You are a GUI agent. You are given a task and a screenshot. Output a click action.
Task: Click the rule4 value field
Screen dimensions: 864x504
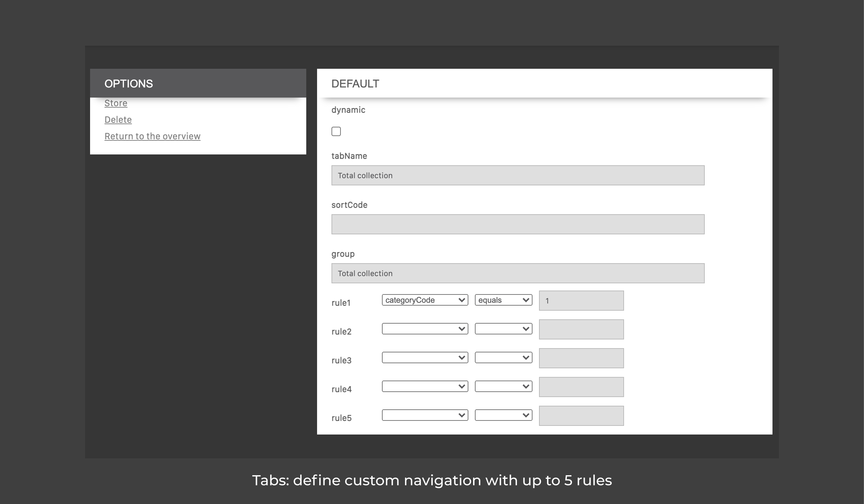[x=581, y=387]
